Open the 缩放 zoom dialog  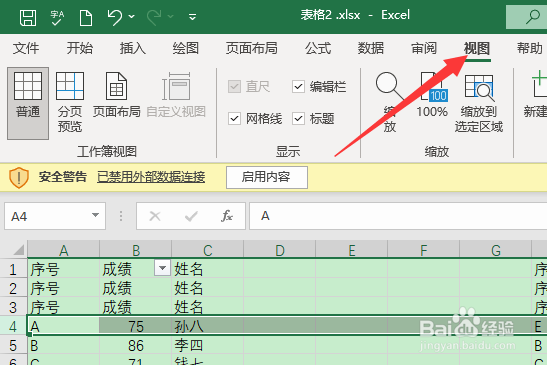[390, 102]
